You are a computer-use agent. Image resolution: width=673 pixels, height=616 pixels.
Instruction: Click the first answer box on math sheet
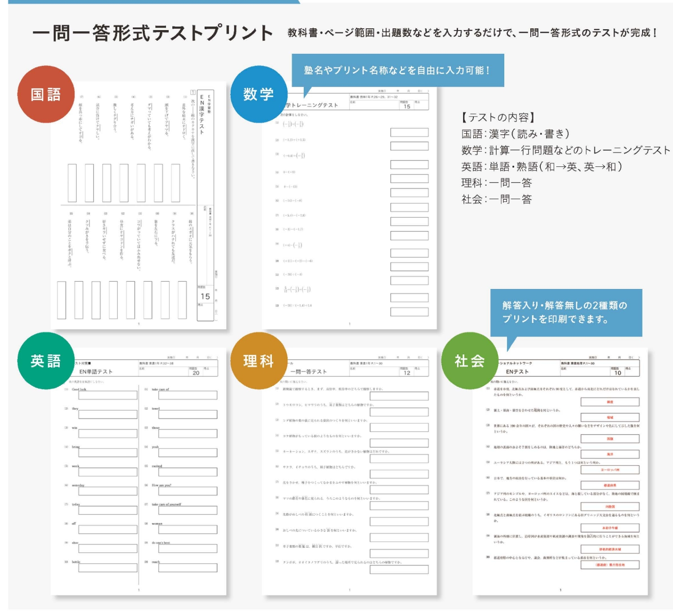click(x=409, y=132)
